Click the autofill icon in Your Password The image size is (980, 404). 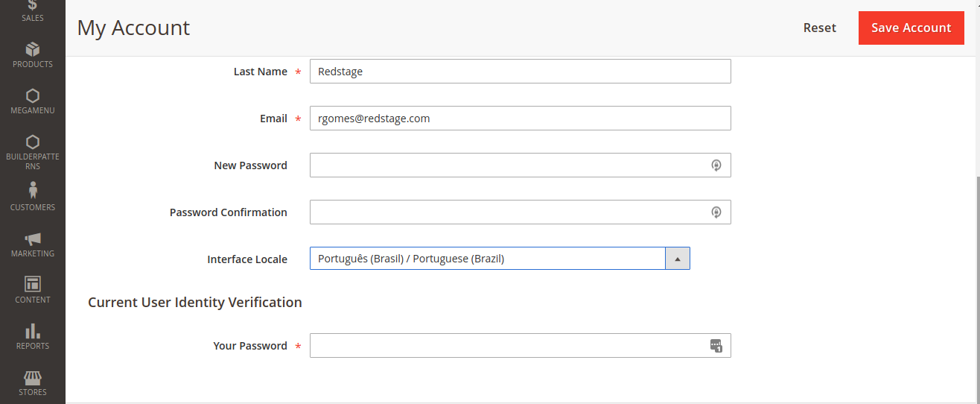point(716,346)
